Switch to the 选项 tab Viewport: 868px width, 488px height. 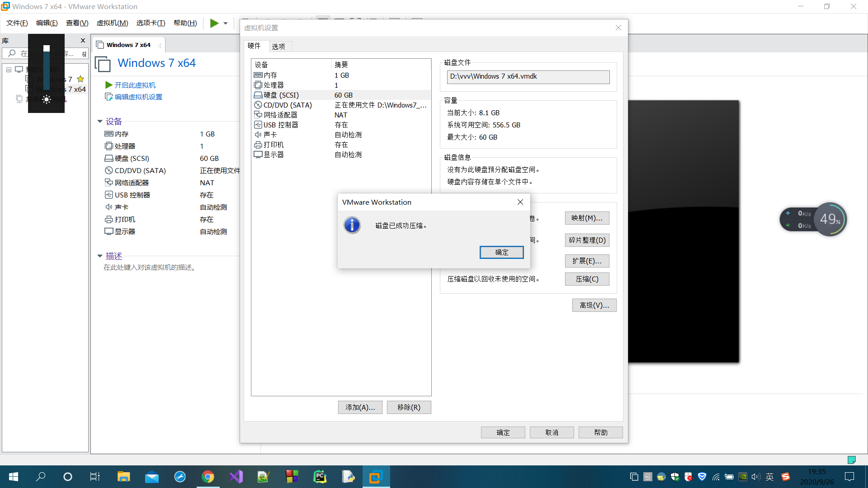(279, 46)
